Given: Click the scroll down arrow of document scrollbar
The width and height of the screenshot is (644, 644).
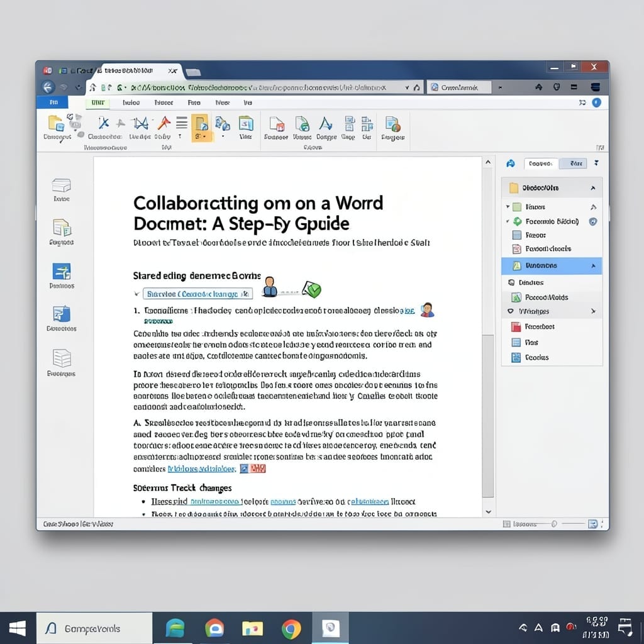Looking at the screenshot, I should pos(488,512).
